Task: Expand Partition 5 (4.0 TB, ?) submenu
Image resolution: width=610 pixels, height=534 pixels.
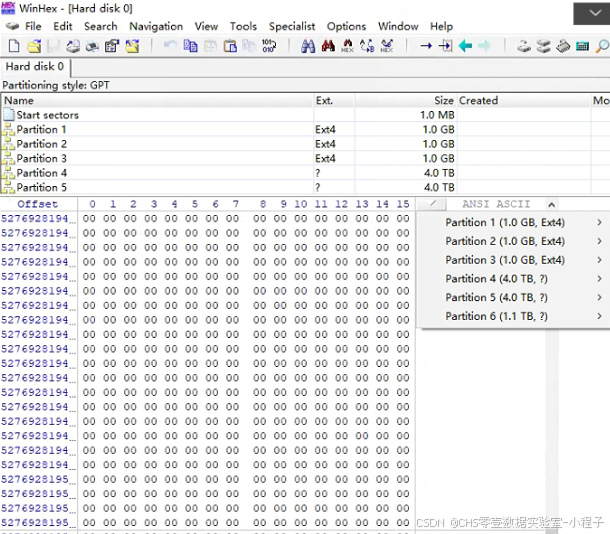Action: tap(514, 297)
